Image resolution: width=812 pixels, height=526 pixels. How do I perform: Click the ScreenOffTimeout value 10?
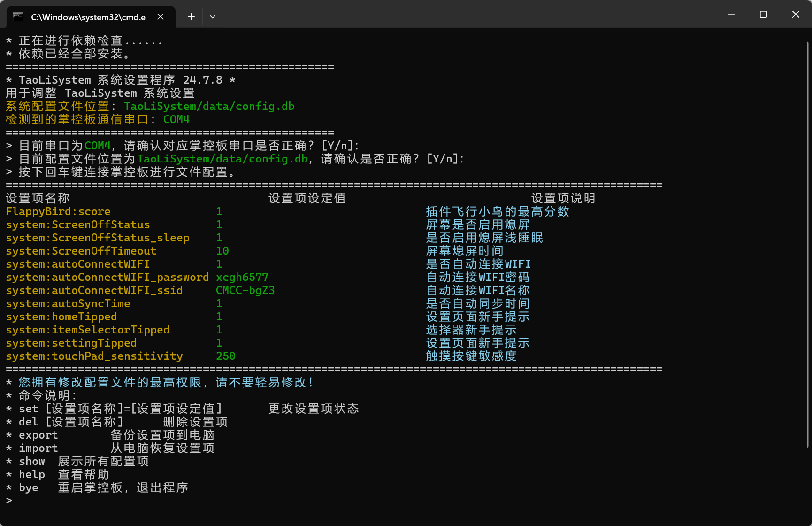[x=222, y=251]
